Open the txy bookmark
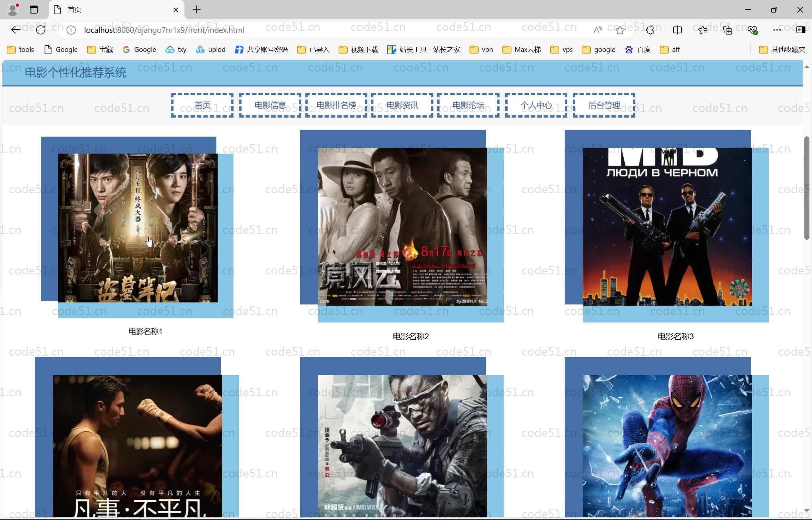812x520 pixels. (x=176, y=50)
